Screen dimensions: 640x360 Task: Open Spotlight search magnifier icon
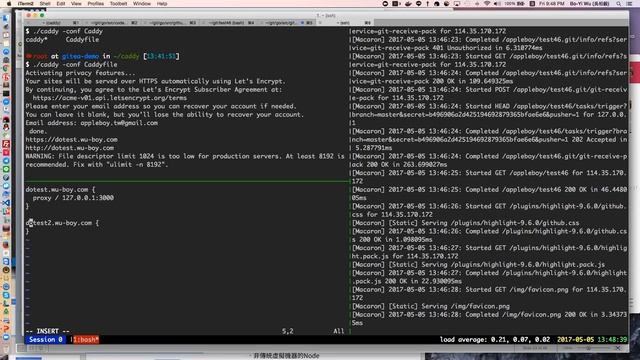[619, 4]
